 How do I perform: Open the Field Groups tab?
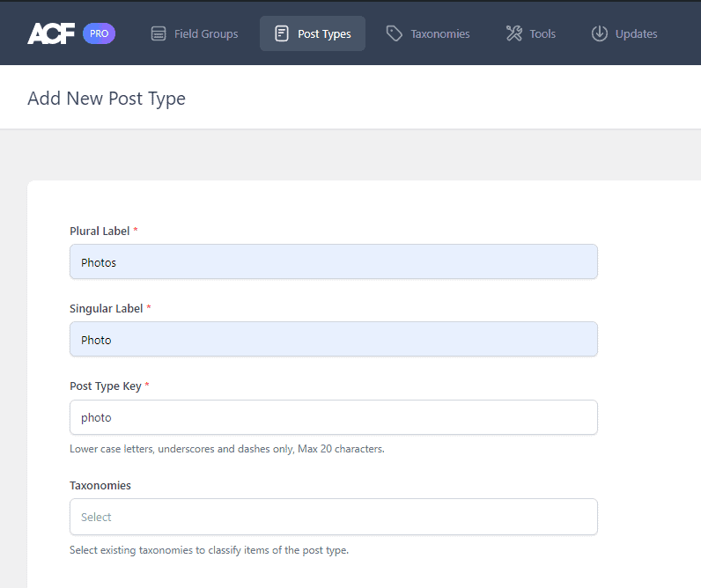pyautogui.click(x=205, y=34)
